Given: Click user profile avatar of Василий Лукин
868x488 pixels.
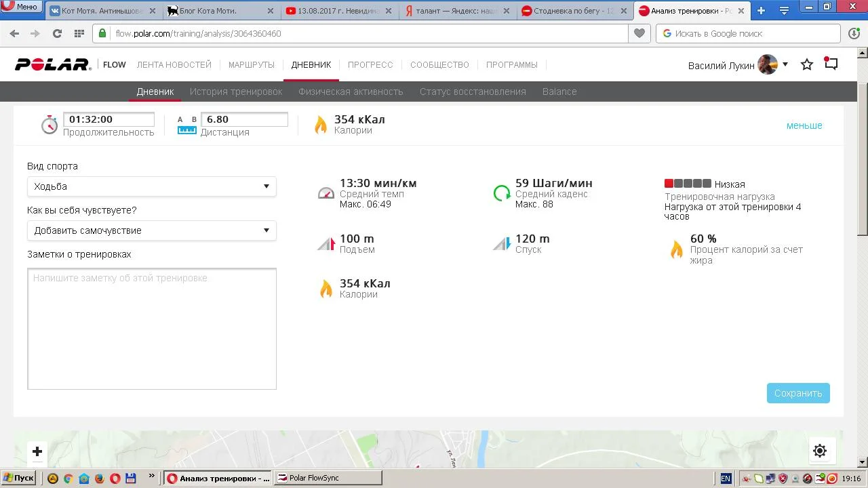Looking at the screenshot, I should (x=767, y=65).
